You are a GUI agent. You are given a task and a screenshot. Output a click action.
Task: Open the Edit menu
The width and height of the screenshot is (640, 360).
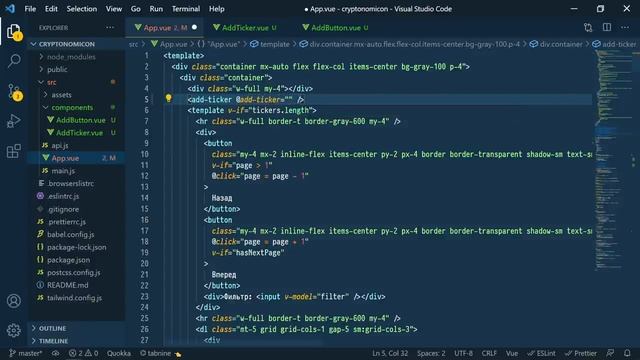coord(51,9)
